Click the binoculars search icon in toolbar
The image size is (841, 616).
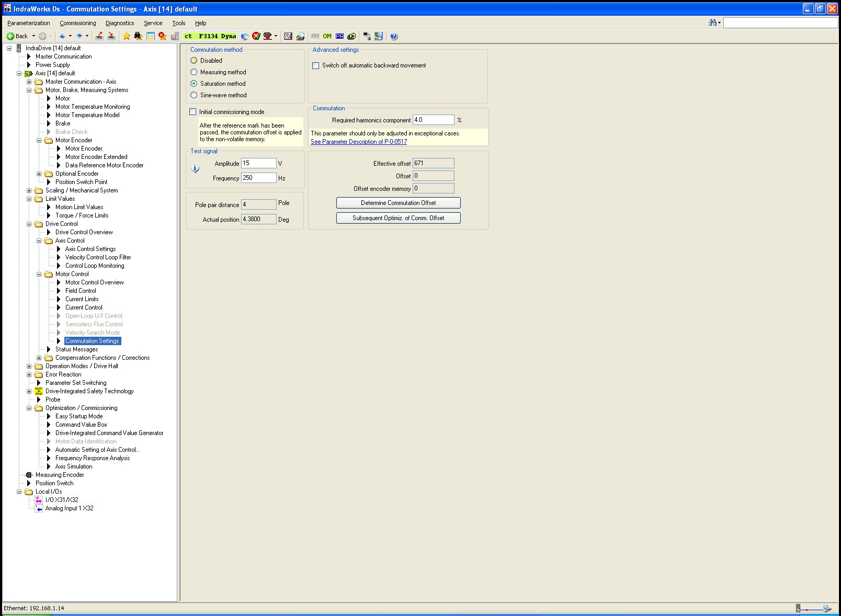point(138,36)
